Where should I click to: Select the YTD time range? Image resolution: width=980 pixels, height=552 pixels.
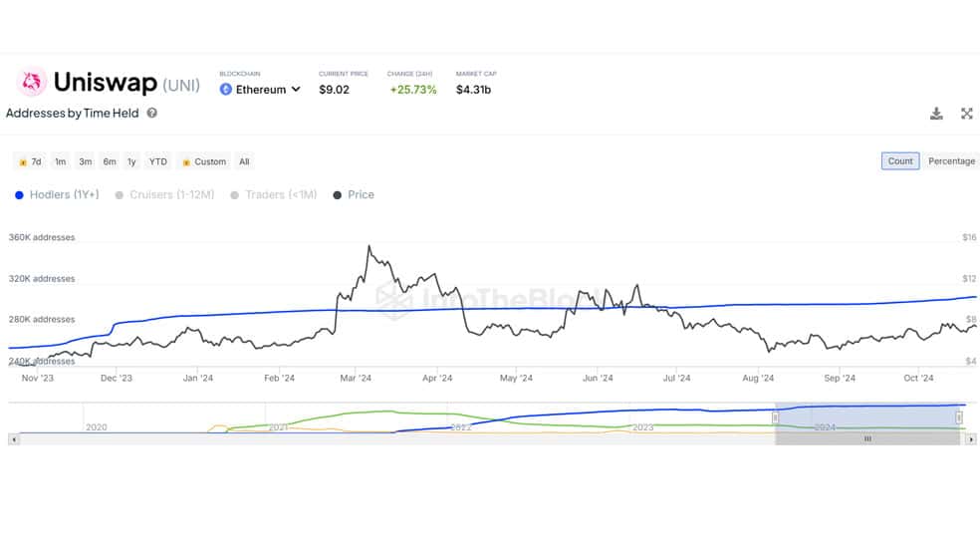click(x=157, y=161)
